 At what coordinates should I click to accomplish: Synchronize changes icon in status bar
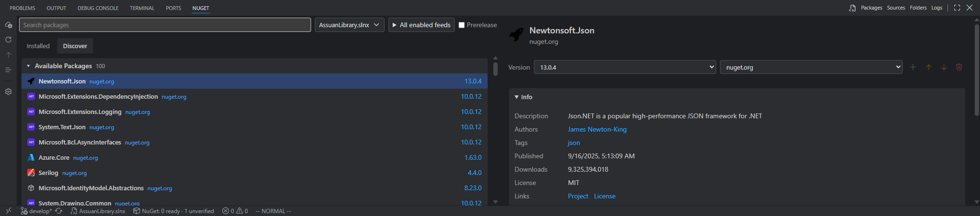pos(59,211)
